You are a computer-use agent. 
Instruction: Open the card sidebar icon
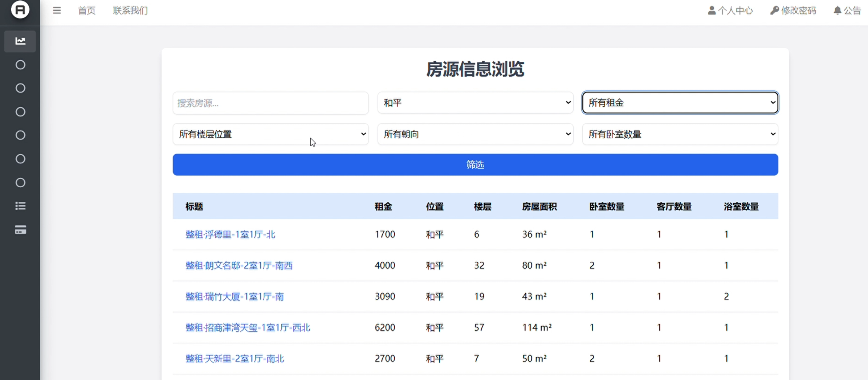click(x=20, y=230)
